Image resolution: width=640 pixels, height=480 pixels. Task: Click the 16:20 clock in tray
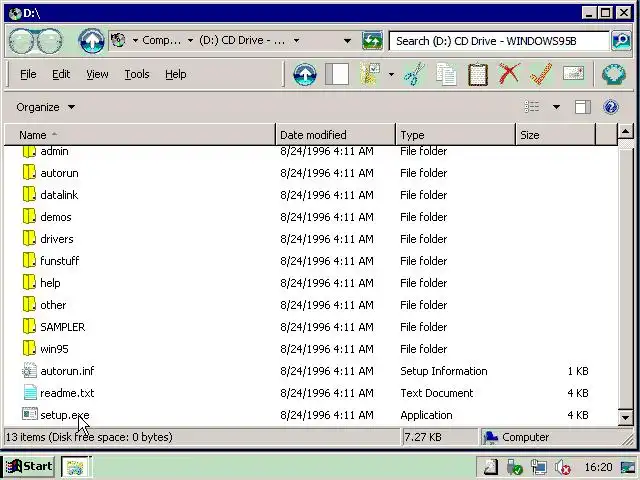[598, 467]
